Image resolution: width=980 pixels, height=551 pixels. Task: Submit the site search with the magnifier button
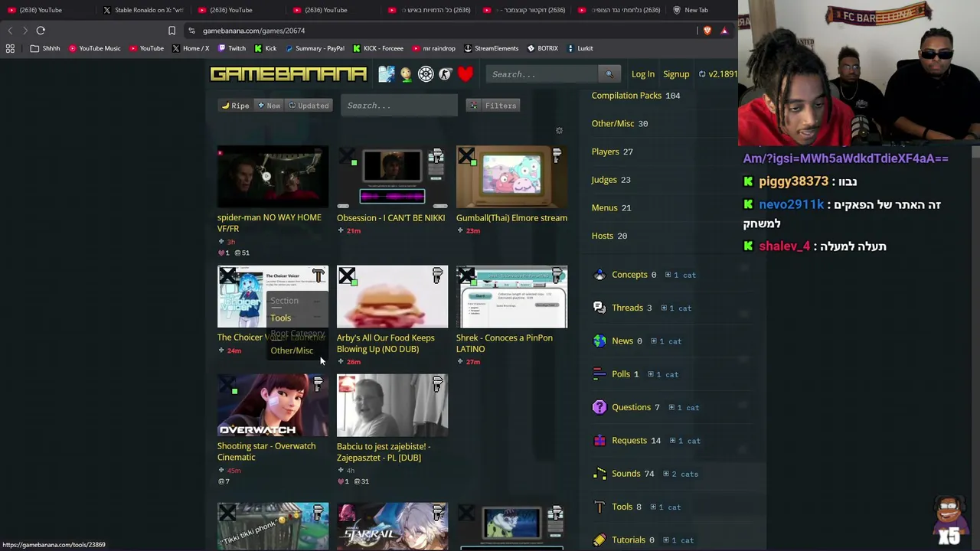(609, 74)
